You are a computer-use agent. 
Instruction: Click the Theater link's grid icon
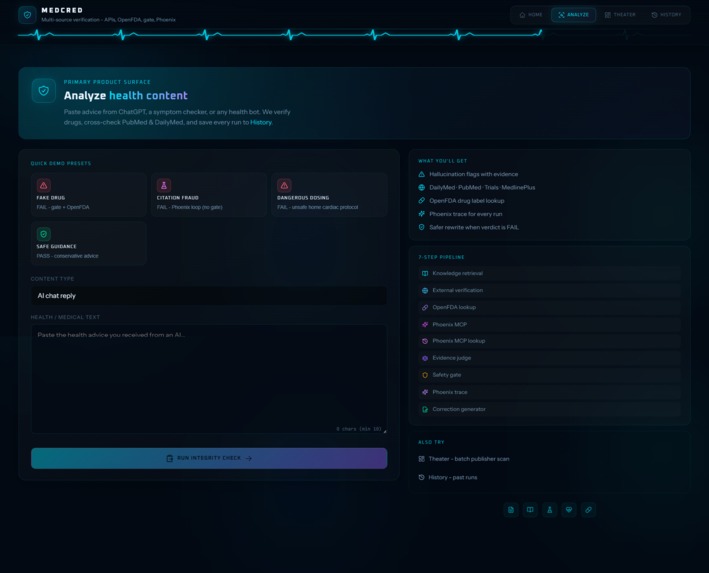[421, 459]
